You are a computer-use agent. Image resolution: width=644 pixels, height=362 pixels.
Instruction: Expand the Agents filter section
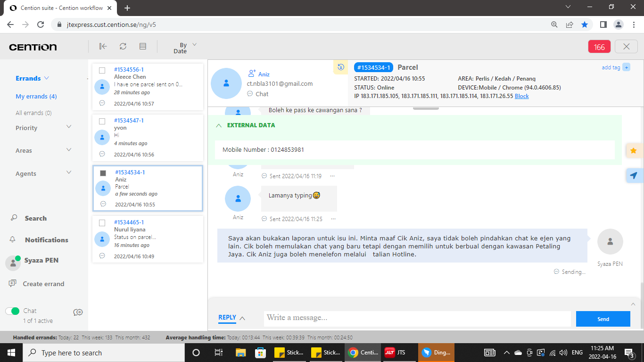[69, 173]
